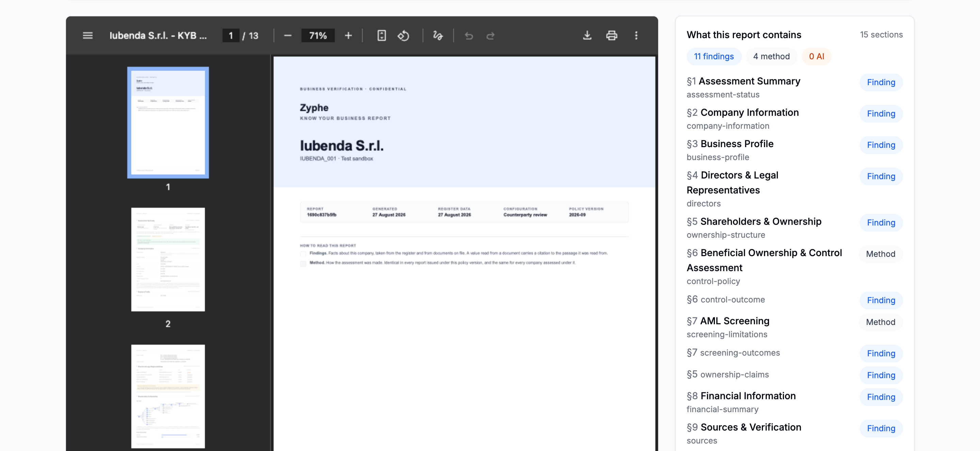Click the Method legend box in report
This screenshot has height=451, width=980.
[x=303, y=264]
